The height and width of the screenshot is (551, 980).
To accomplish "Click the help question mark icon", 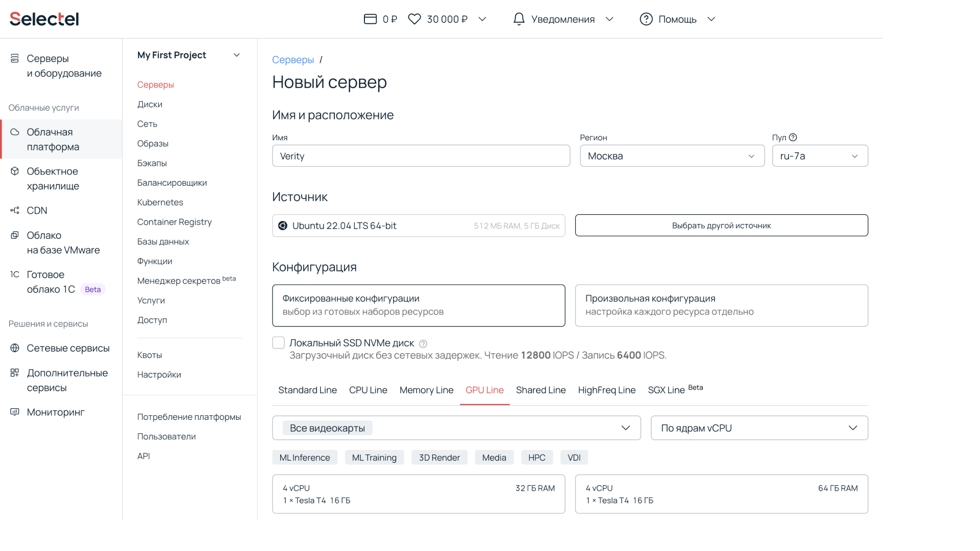I will (646, 19).
